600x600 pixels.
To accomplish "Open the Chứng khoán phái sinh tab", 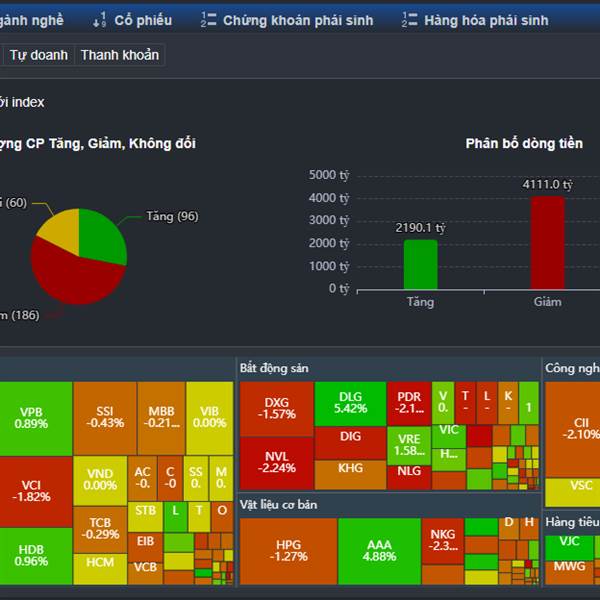I will (287, 20).
